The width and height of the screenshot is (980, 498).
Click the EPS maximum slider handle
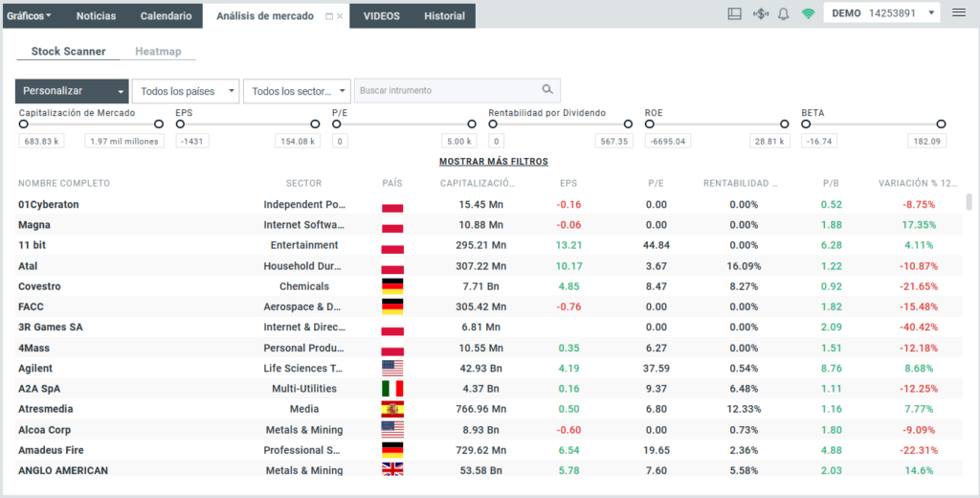pos(315,124)
